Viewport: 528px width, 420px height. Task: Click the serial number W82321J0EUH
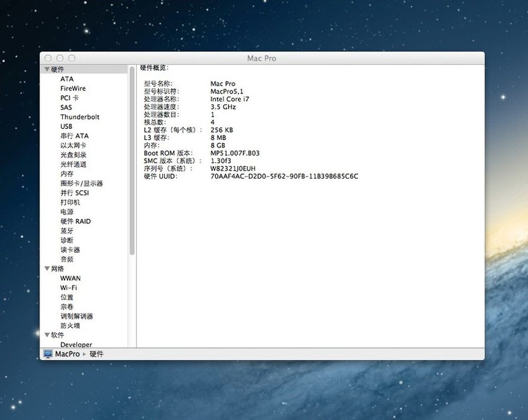click(x=233, y=169)
